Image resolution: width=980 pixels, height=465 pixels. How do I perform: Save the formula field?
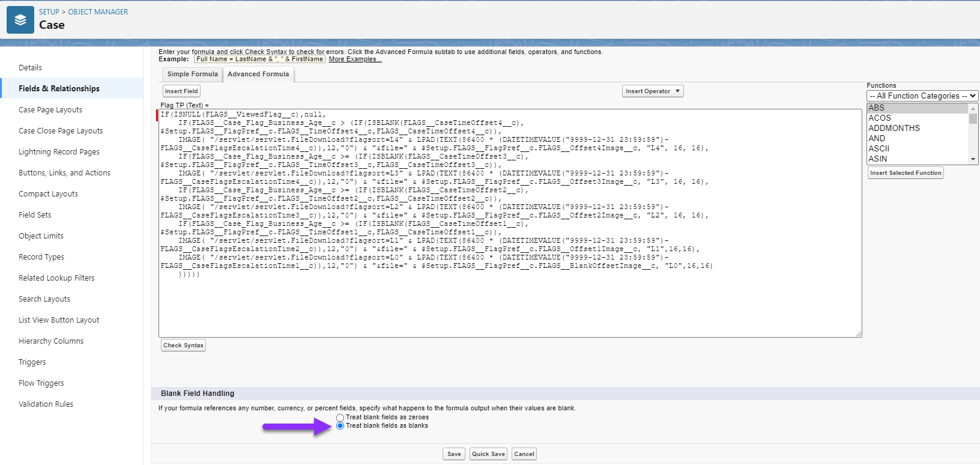(x=454, y=454)
